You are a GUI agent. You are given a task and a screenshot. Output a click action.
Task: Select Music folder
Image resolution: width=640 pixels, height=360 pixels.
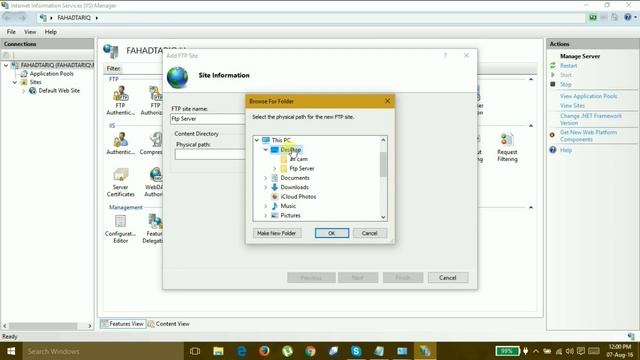pos(288,206)
